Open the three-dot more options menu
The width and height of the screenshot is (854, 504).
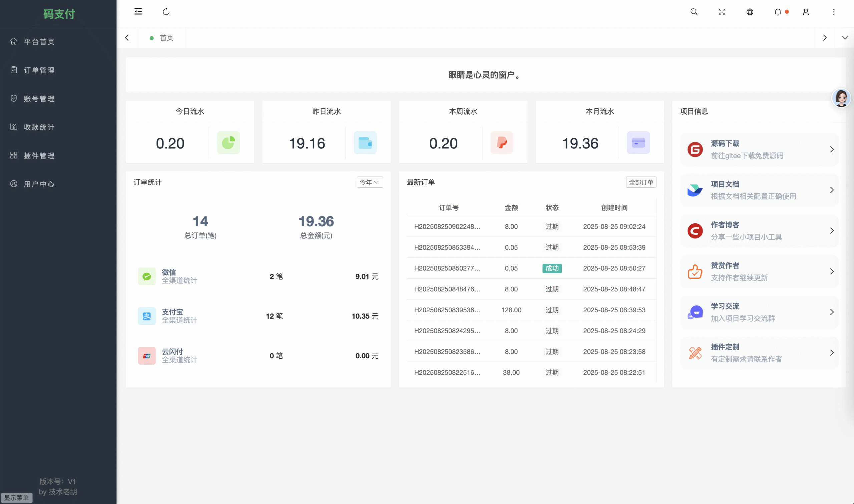[x=834, y=12]
